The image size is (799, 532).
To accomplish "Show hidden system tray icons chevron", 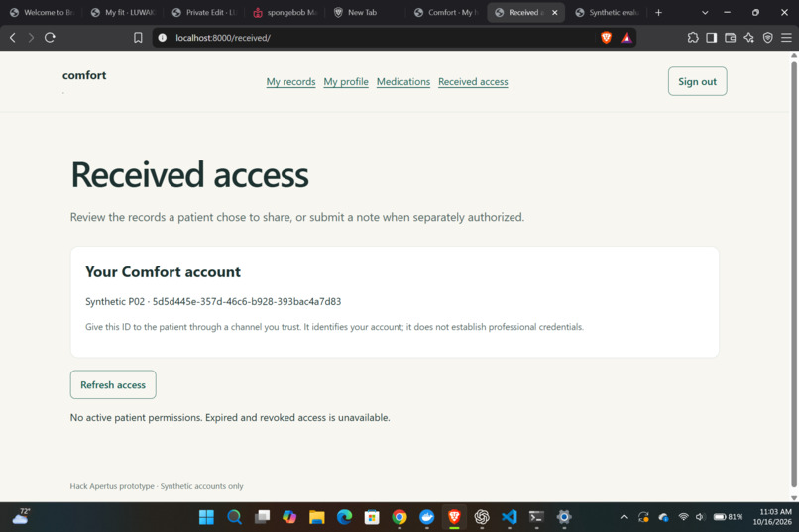I will [x=624, y=517].
